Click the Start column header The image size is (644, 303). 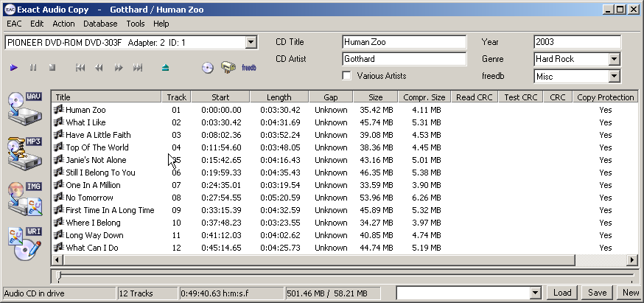[220, 97]
